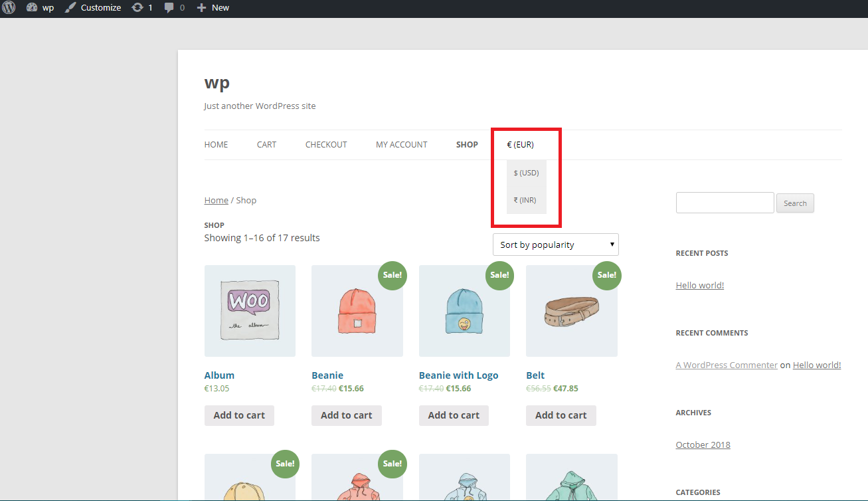Open Customize with the paintbrush icon
Viewport: 868px width, 501px height.
pyautogui.click(x=70, y=8)
